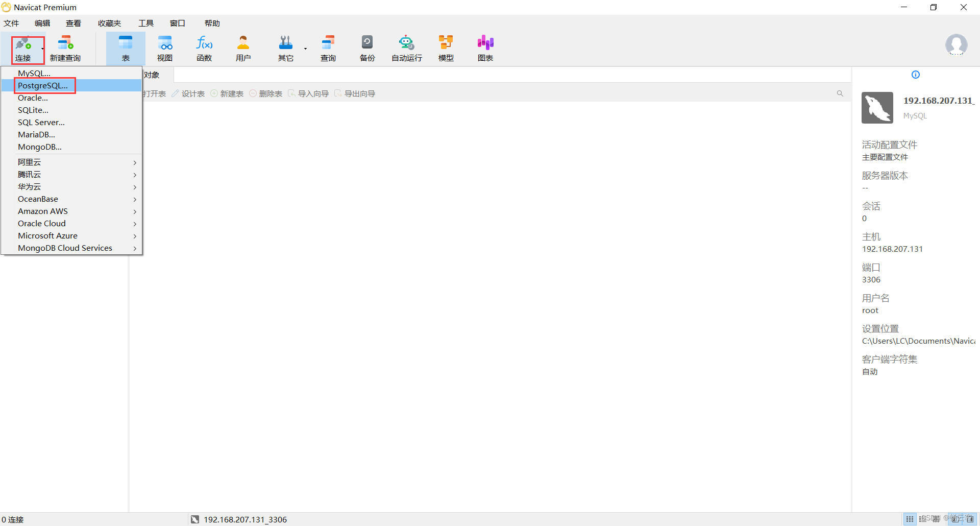Expand the 华为云 submenu
Viewport: 980px width, 526px height.
pyautogui.click(x=71, y=186)
